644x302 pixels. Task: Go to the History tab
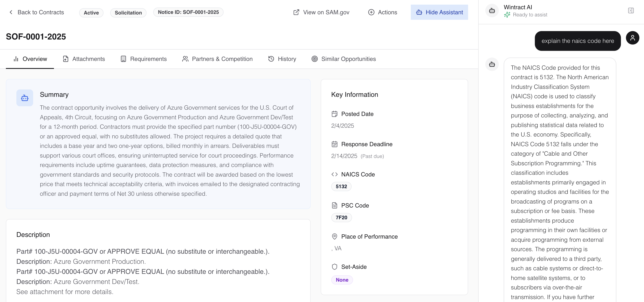(282, 59)
